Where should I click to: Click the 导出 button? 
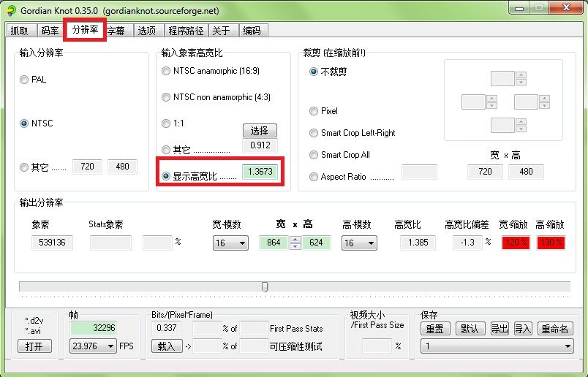(500, 329)
